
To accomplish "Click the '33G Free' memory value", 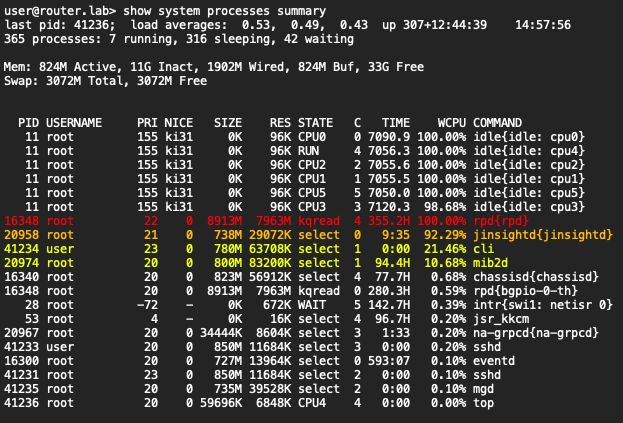I will (396, 67).
